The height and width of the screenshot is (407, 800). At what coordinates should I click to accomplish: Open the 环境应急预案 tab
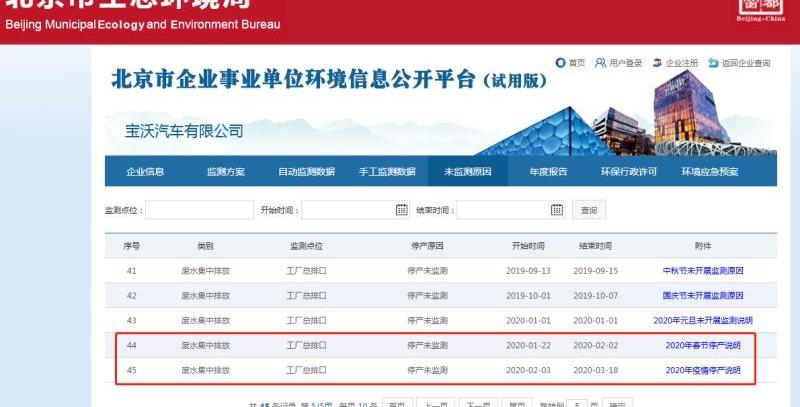[710, 171]
